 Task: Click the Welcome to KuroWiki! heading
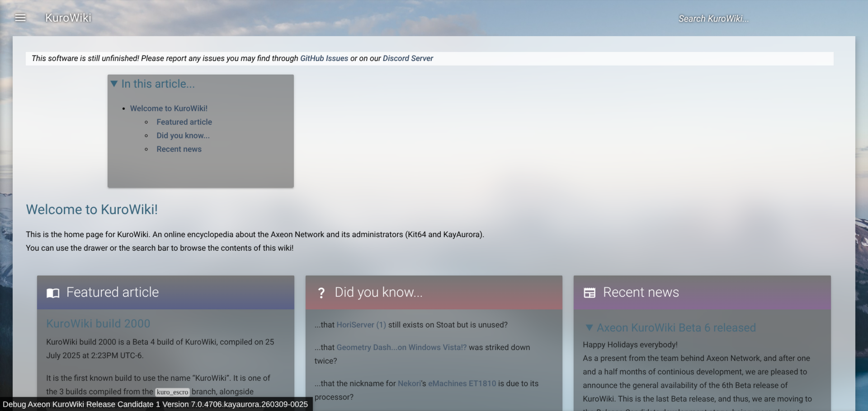coord(92,210)
